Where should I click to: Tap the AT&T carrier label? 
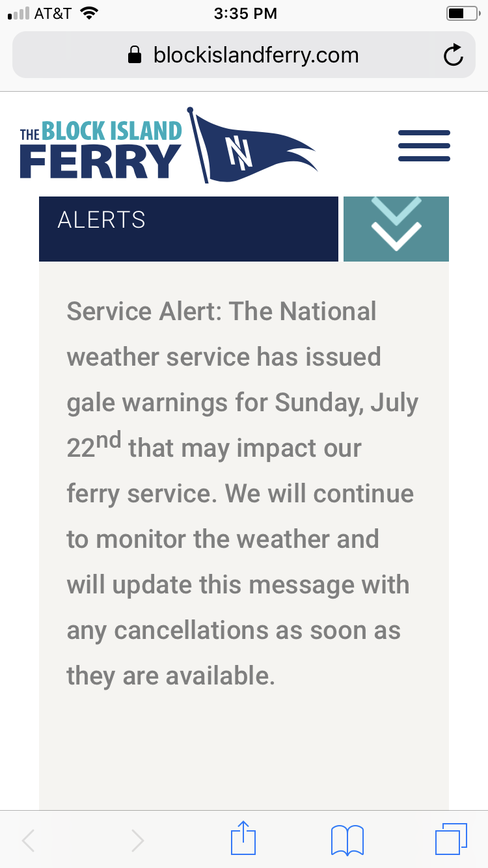[53, 14]
